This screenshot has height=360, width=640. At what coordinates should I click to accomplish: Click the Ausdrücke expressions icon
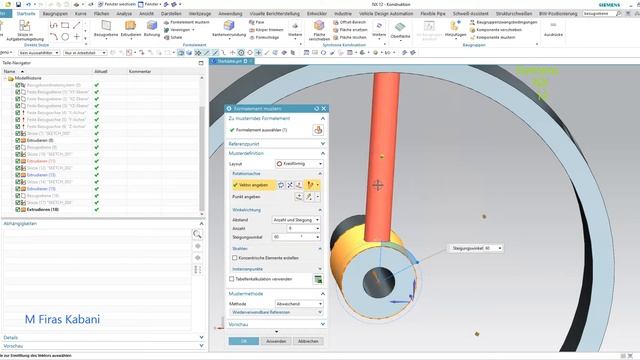[553, 26]
